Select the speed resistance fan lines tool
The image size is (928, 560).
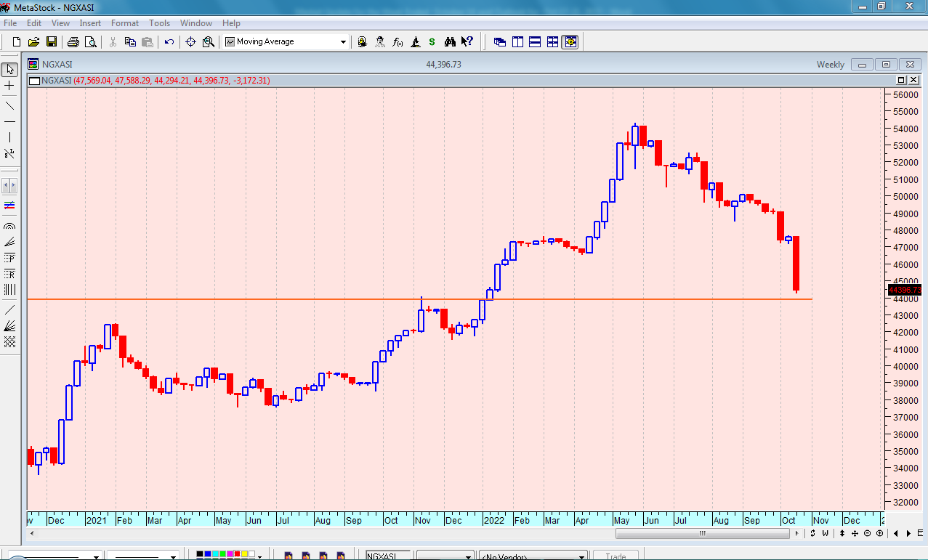[x=9, y=243]
